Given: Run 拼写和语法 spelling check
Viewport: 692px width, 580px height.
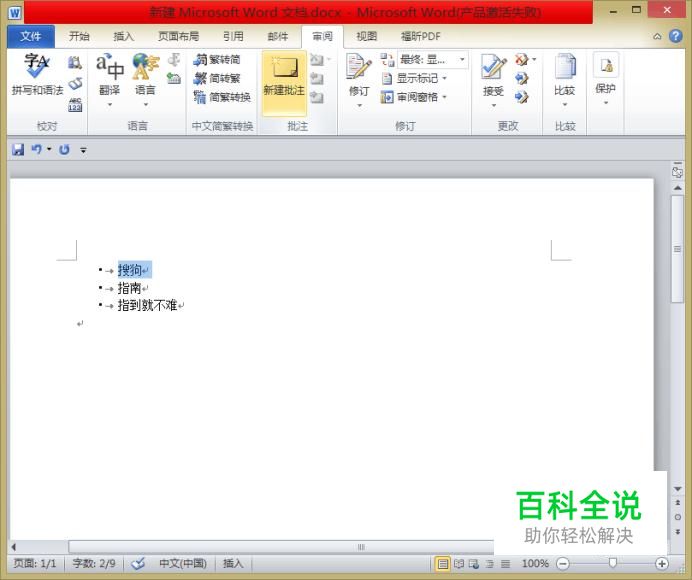Looking at the screenshot, I should point(37,74).
